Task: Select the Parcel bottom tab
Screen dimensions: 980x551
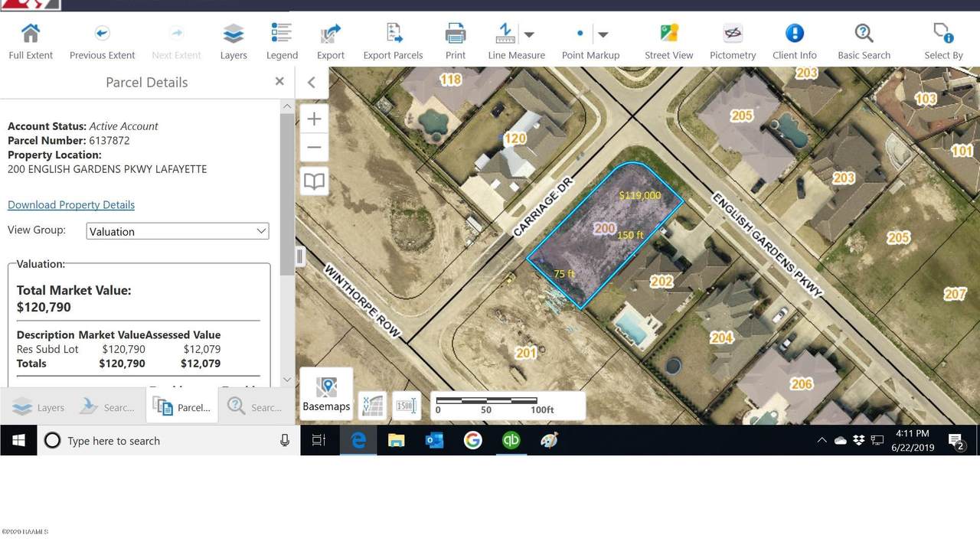Action: coord(182,407)
